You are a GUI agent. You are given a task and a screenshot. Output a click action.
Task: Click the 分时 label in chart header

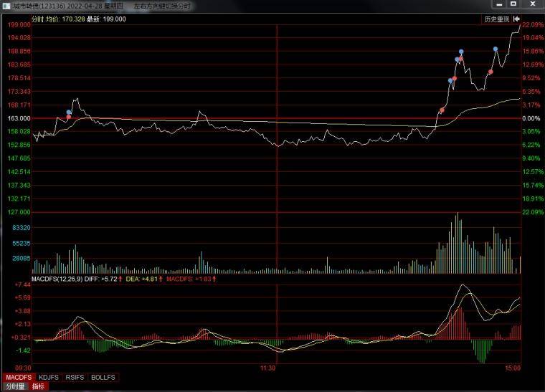[37, 19]
